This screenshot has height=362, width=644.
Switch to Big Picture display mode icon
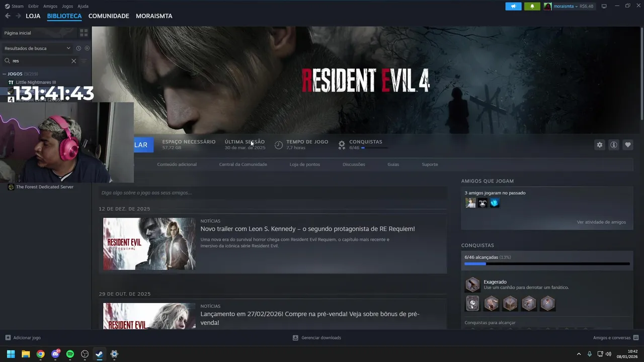pyautogui.click(x=604, y=6)
